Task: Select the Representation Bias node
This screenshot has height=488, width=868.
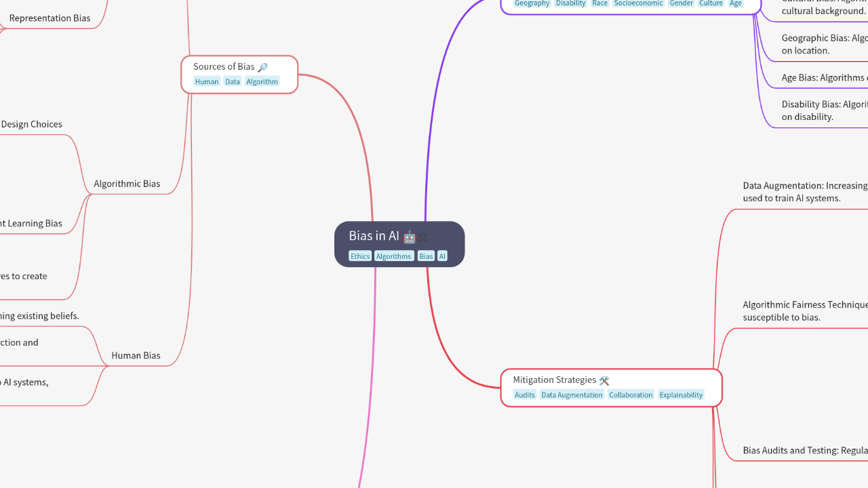Action: [50, 18]
